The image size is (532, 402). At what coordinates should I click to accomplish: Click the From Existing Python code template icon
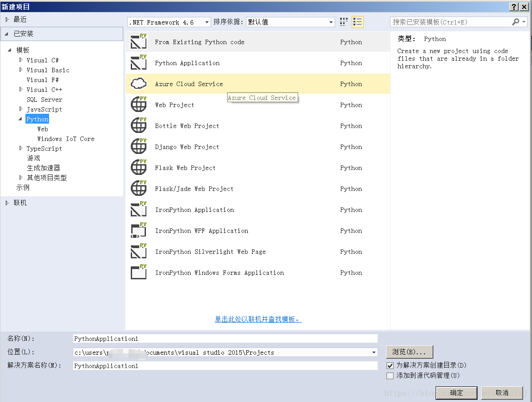[x=139, y=42]
